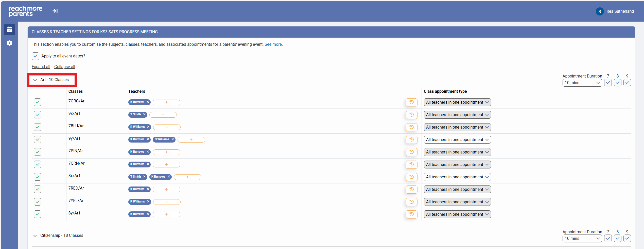Open the calendar events icon in sidebar
This screenshot has width=644, height=249.
pos(10,30)
